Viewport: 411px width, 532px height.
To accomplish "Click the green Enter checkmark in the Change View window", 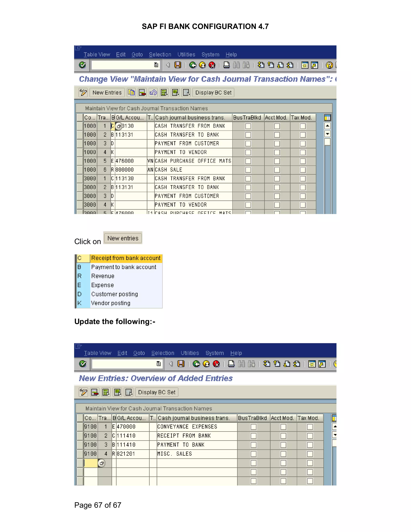I will coord(82,65).
